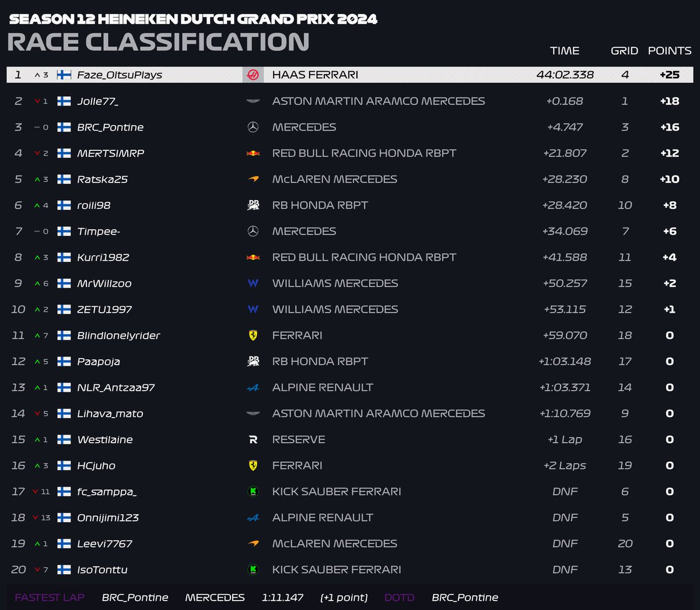Click Ferrari logo in Blindlonelyrider row
The width and height of the screenshot is (700, 610).
pyautogui.click(x=253, y=335)
